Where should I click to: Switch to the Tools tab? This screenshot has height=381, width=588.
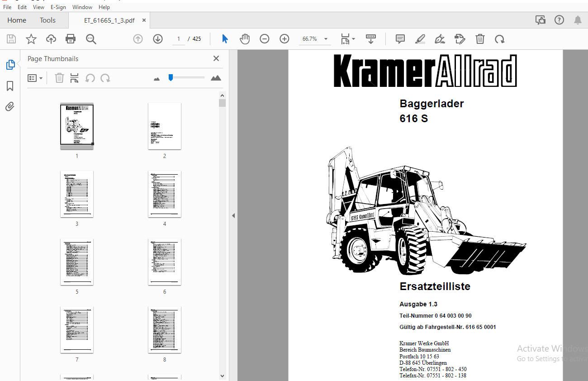pos(47,20)
